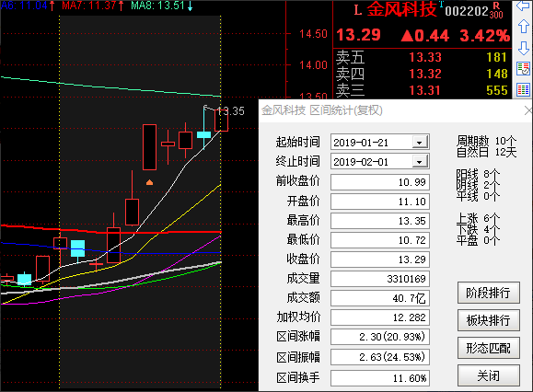Click the tall red candlestick above orange marker
The image size is (533, 392).
pos(149,147)
